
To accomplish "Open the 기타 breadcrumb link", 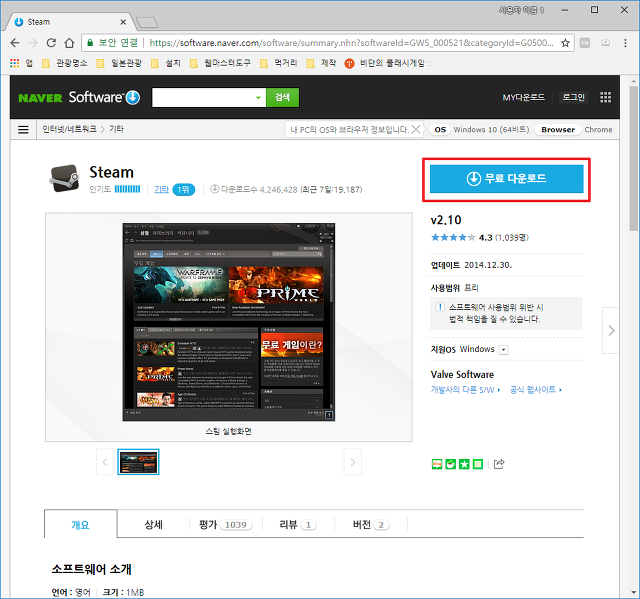I will click(116, 129).
